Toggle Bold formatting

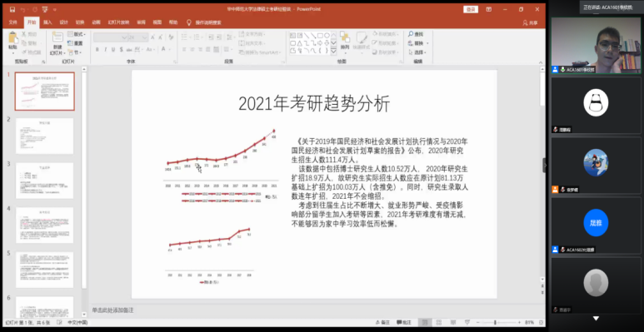(x=97, y=49)
